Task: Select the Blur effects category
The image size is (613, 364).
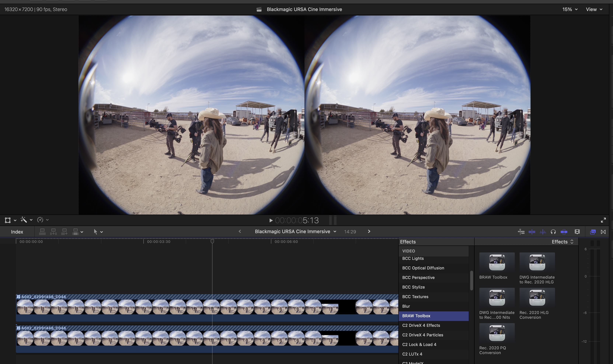Action: [406, 306]
